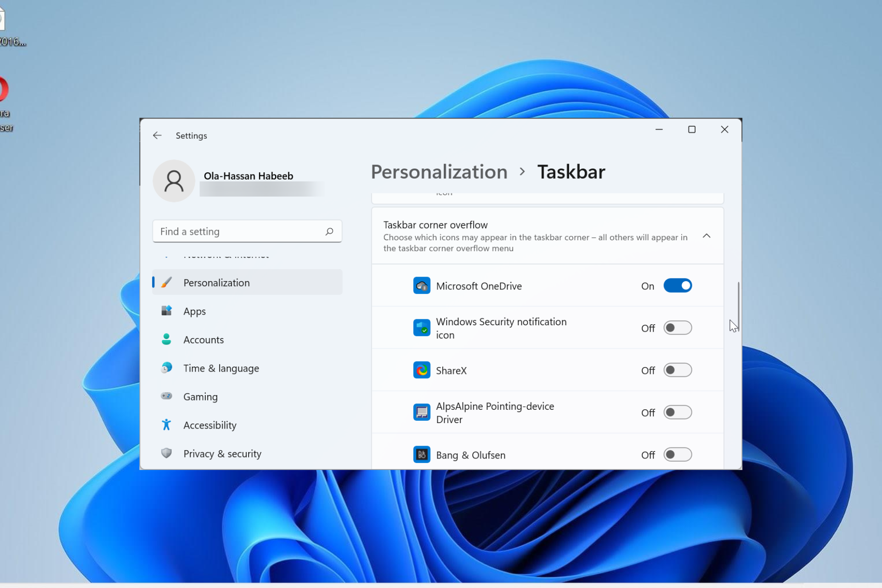
Task: Select Privacy & security in the sidebar
Action: (x=222, y=453)
